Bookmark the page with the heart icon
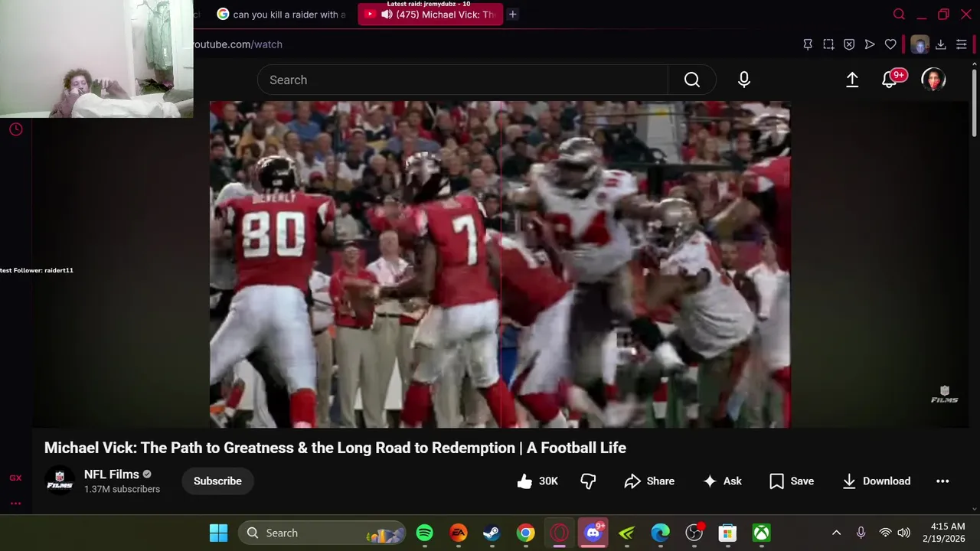Image resolution: width=980 pixels, height=551 pixels. (890, 44)
